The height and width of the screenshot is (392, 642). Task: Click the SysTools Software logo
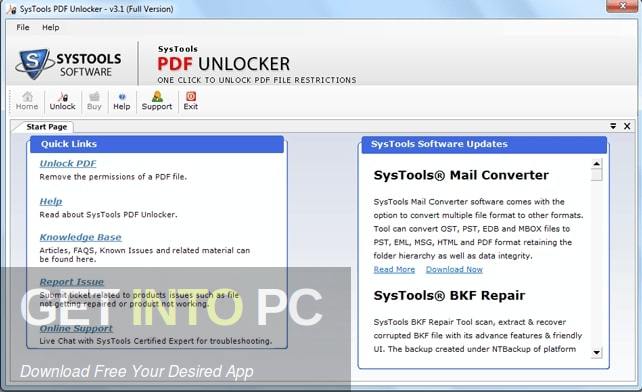pyautogui.click(x=69, y=64)
